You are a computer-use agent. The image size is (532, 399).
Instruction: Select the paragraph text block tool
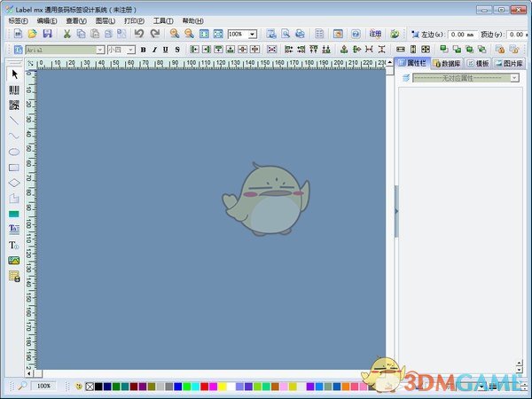pos(14,229)
